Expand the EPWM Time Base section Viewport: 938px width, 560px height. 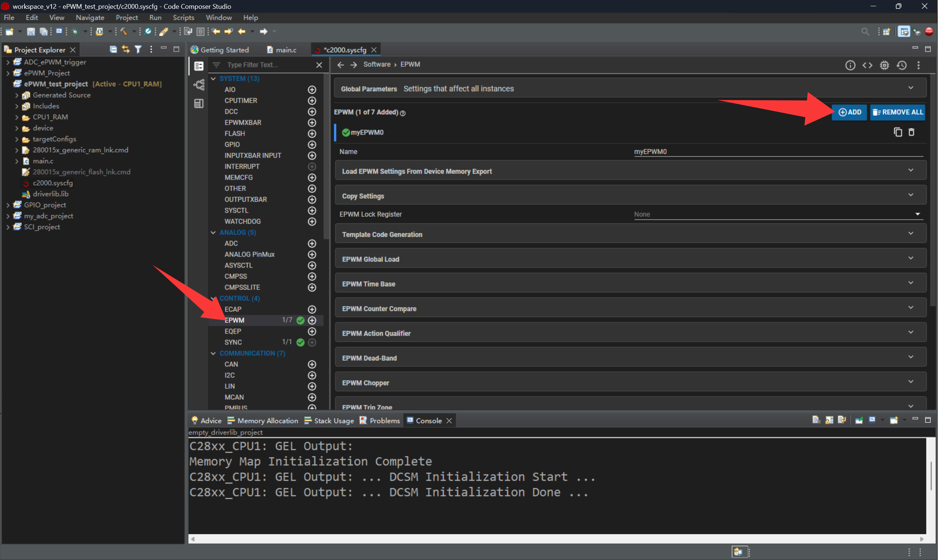point(630,284)
